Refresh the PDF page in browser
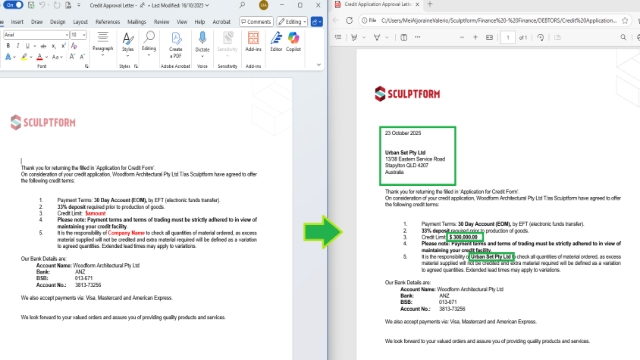The width and height of the screenshot is (640, 360). tap(349, 20)
